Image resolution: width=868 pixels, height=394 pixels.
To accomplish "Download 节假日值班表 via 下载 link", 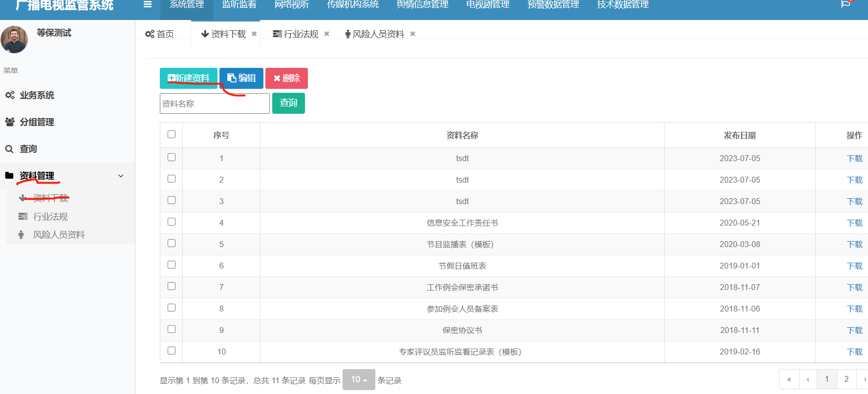I will click(x=855, y=266).
